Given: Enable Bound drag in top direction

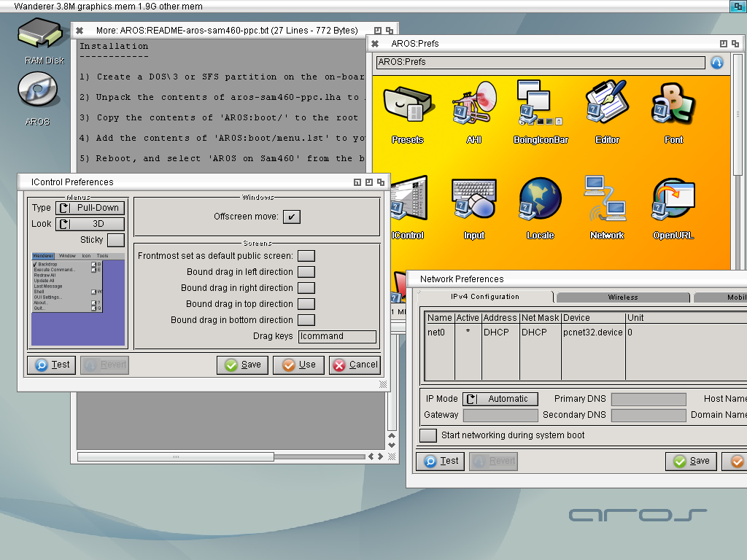Looking at the screenshot, I should tap(306, 304).
